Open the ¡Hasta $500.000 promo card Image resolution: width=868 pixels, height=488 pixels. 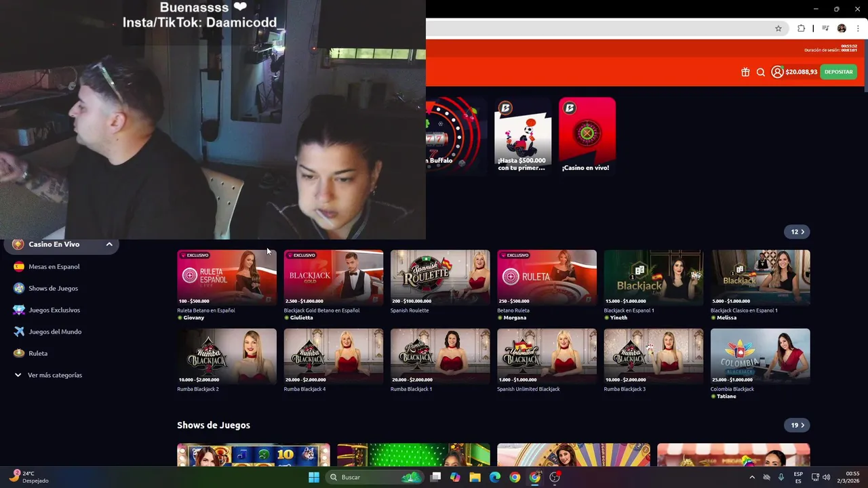pyautogui.click(x=523, y=136)
